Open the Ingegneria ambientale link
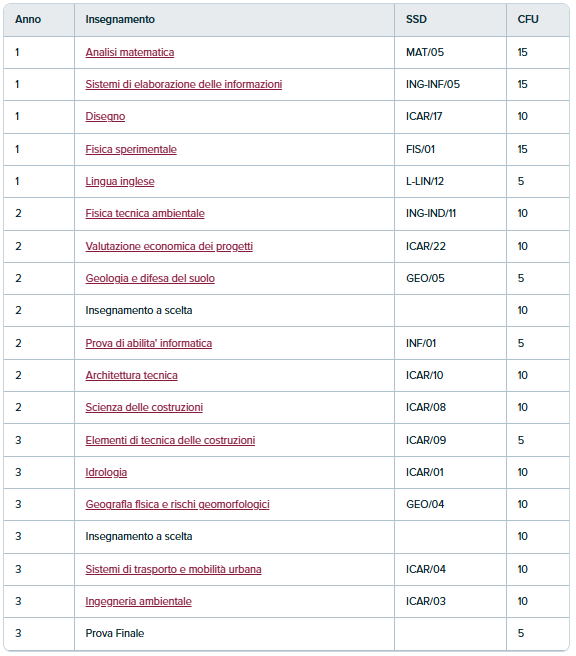 point(138,601)
